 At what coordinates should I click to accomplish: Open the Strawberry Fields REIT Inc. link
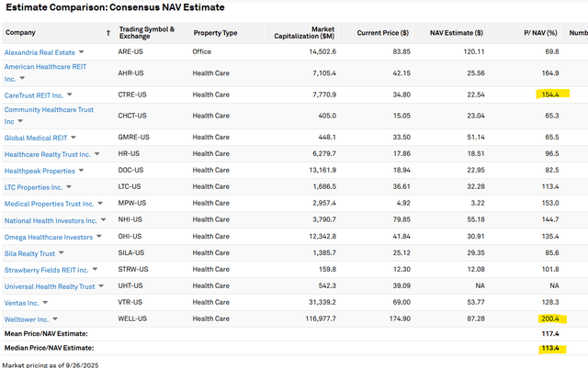(46, 270)
